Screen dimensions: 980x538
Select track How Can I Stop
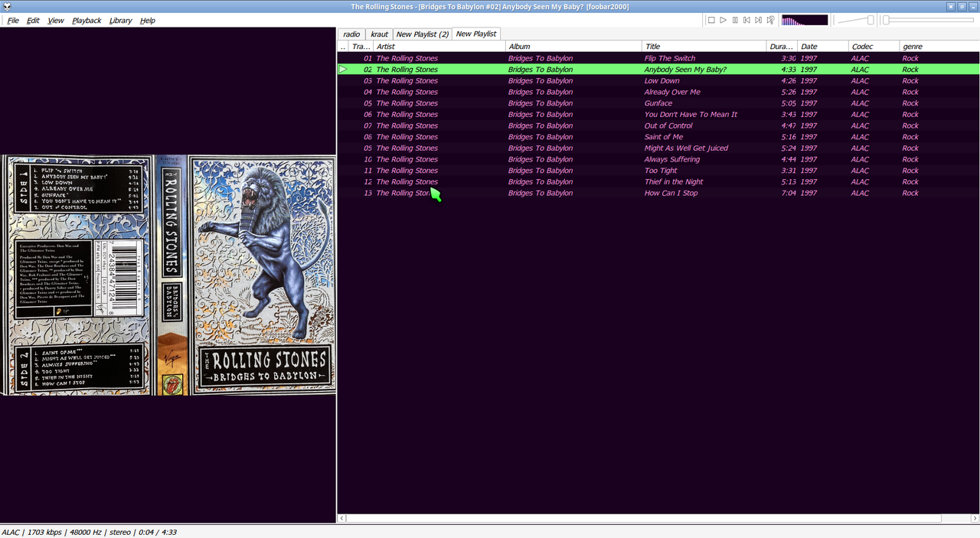(658, 194)
